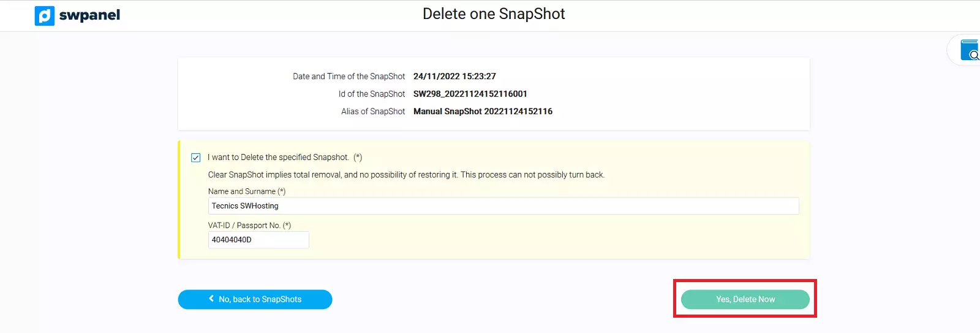Viewport: 980px width, 333px height.
Task: Click the SnapShot date value 24/11/2022 15:23:27
Action: [454, 77]
